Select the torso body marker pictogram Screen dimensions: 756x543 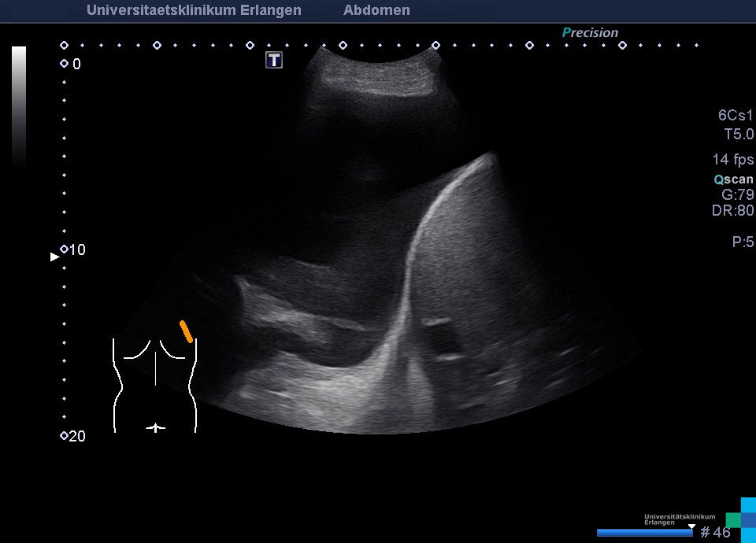coord(155,385)
